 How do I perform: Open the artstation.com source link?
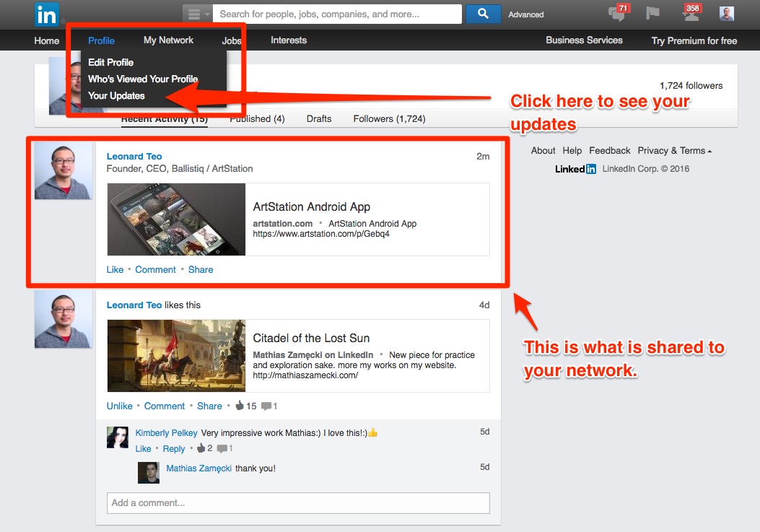click(283, 224)
